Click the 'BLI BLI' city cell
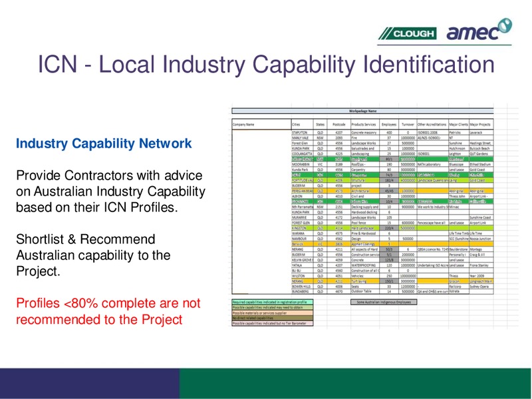532x399 pixels. click(x=303, y=271)
